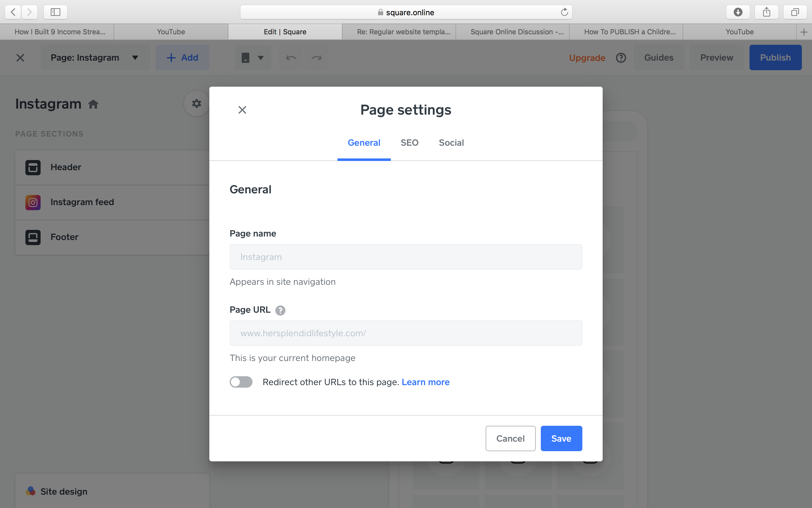Publish the site
The image size is (812, 508).
(x=776, y=58)
